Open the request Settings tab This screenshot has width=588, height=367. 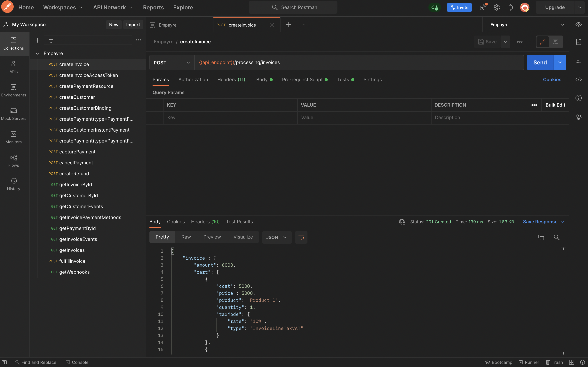[x=372, y=80]
